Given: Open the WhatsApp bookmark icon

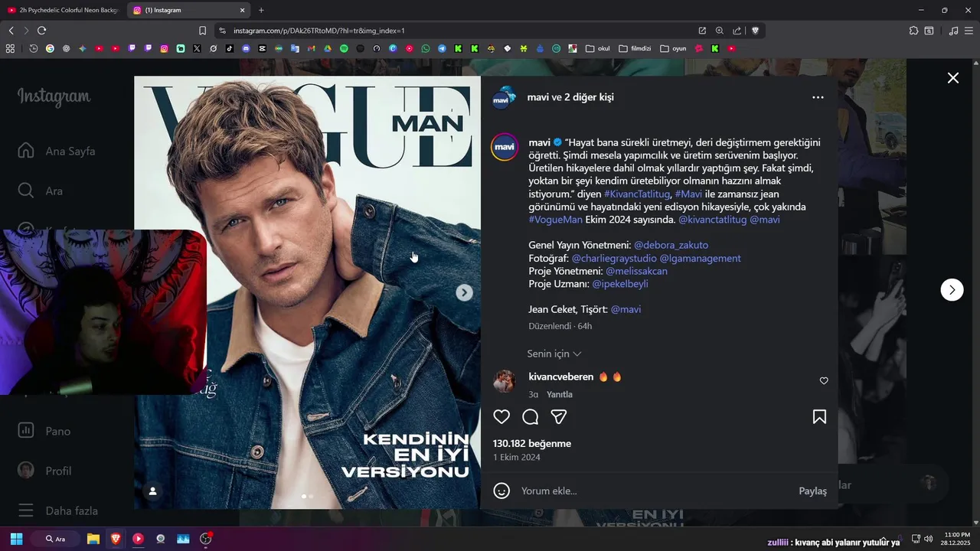Looking at the screenshot, I should point(426,48).
